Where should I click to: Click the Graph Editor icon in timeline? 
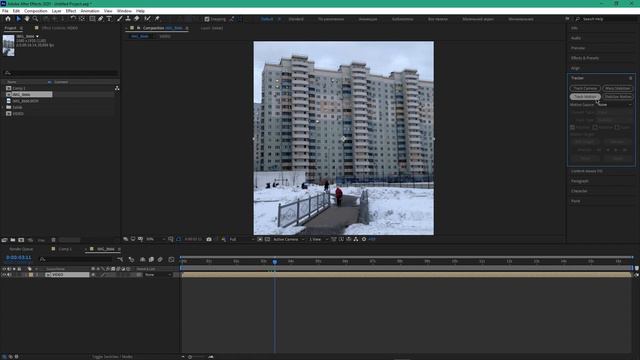tap(171, 259)
